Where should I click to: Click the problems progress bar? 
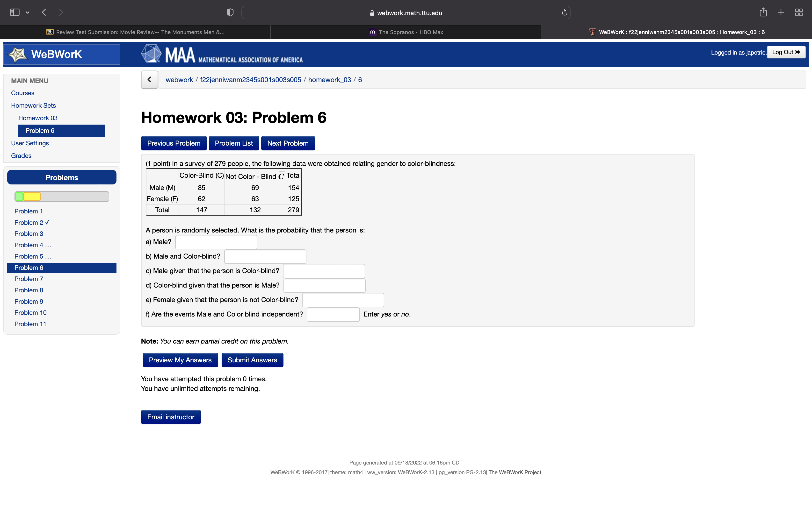(62, 197)
